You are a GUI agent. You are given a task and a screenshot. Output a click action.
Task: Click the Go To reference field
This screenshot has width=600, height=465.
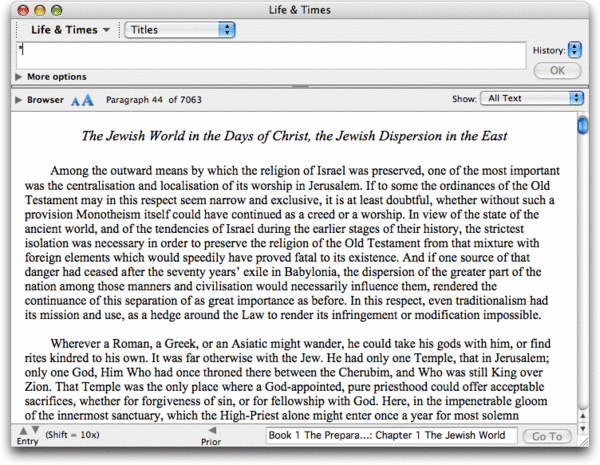click(x=391, y=436)
